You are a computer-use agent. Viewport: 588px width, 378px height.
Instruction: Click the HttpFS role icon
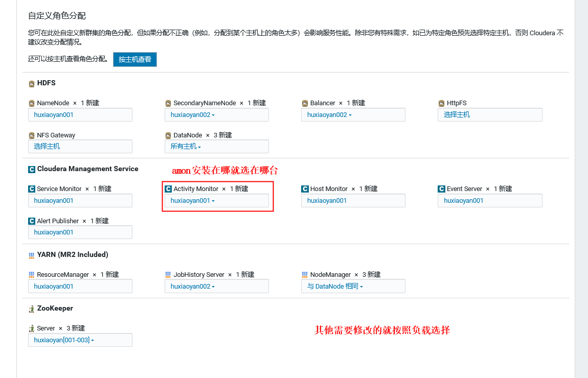tap(441, 103)
